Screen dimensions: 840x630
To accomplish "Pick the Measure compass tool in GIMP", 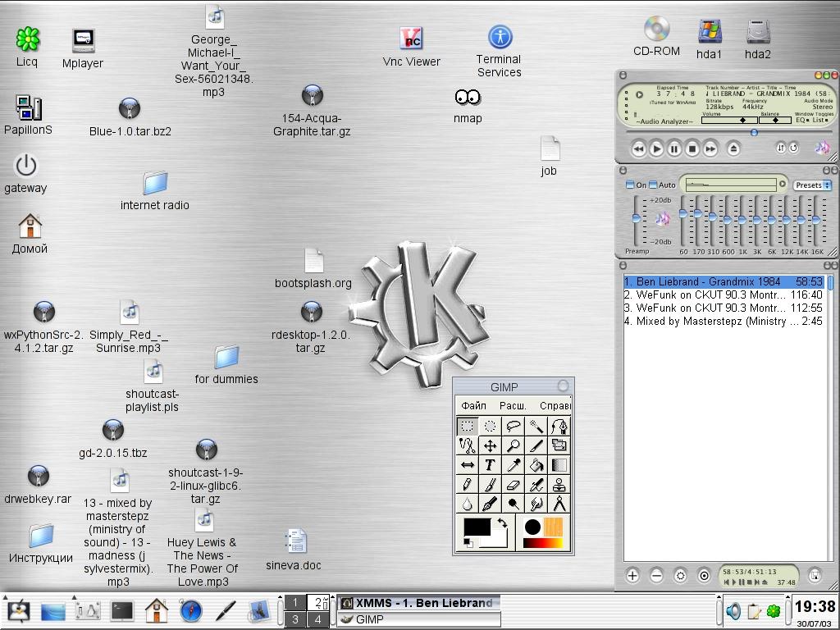I will [x=559, y=504].
